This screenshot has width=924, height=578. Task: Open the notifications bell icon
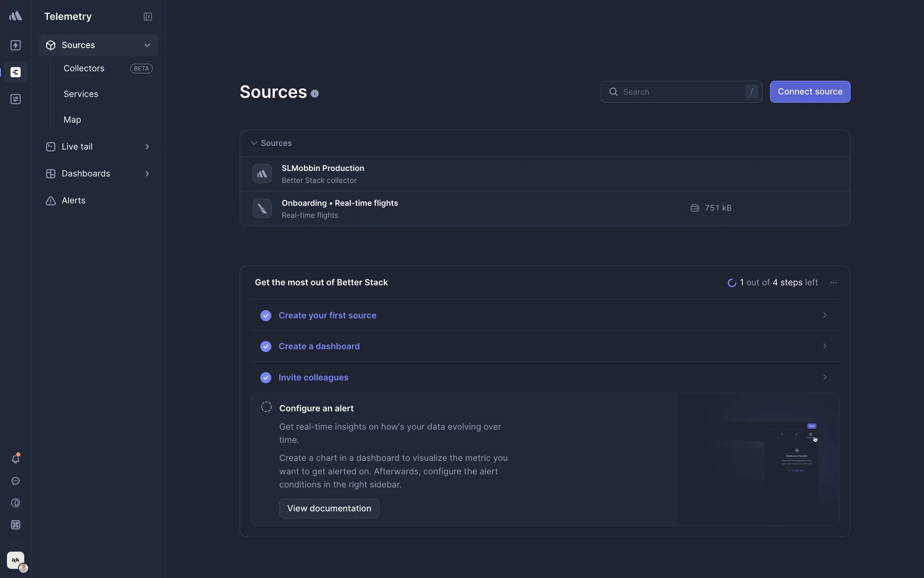pyautogui.click(x=15, y=459)
